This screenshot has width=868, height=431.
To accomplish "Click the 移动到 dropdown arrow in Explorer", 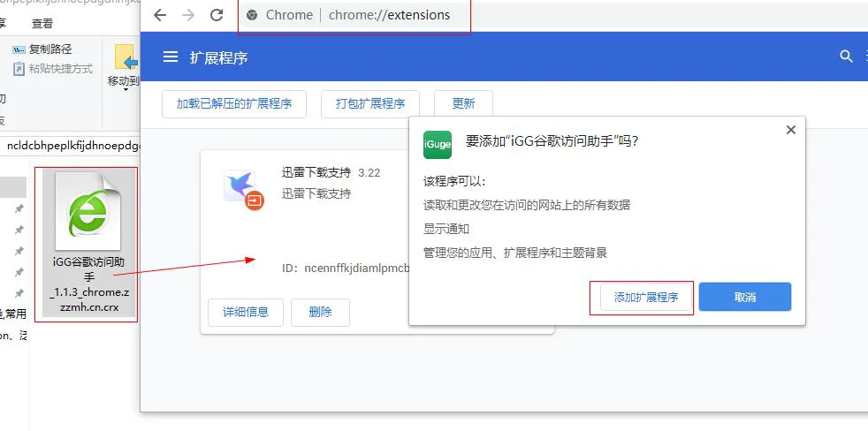I will point(126,90).
